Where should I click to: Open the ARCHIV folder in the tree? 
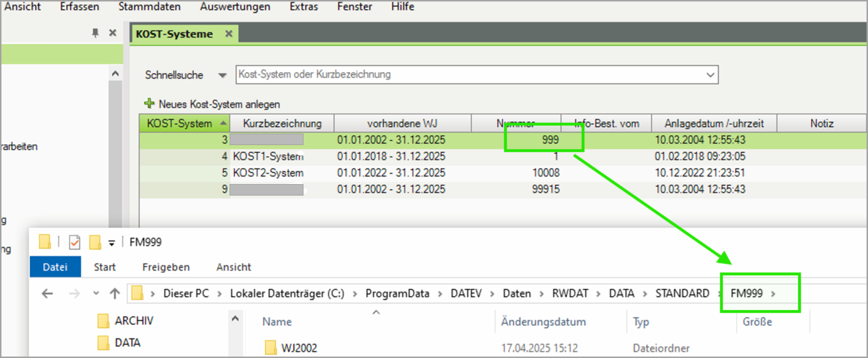(134, 320)
